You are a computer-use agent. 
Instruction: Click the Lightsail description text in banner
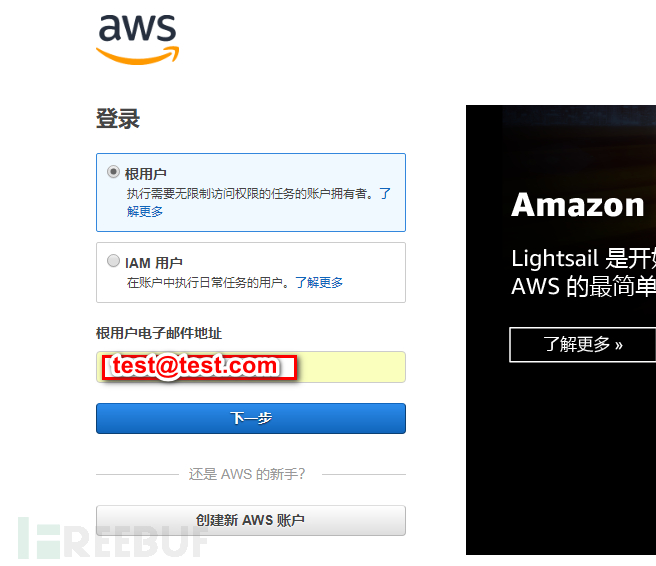(x=584, y=272)
